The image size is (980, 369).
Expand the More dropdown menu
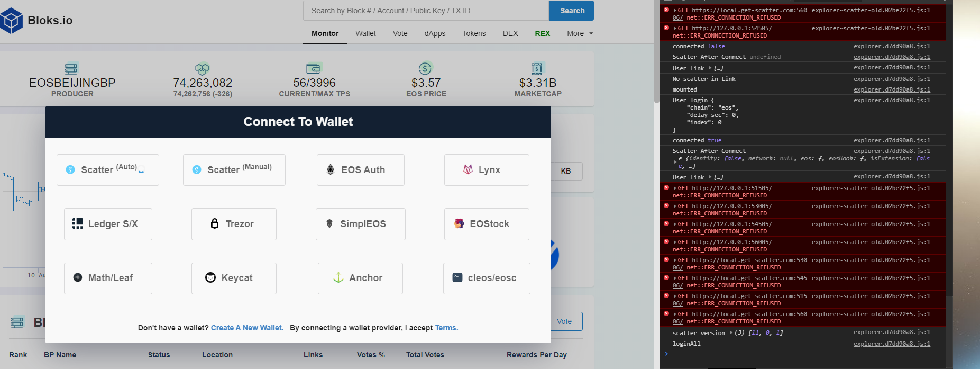580,33
